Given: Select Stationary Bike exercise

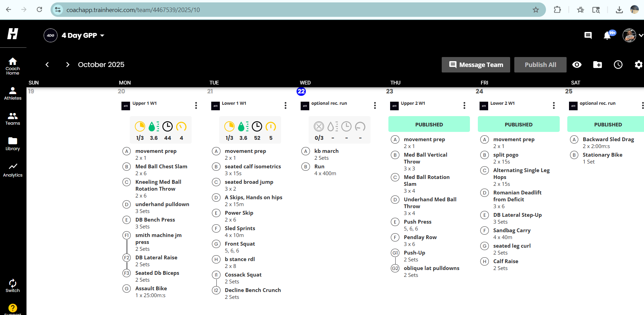Looking at the screenshot, I should 602,155.
